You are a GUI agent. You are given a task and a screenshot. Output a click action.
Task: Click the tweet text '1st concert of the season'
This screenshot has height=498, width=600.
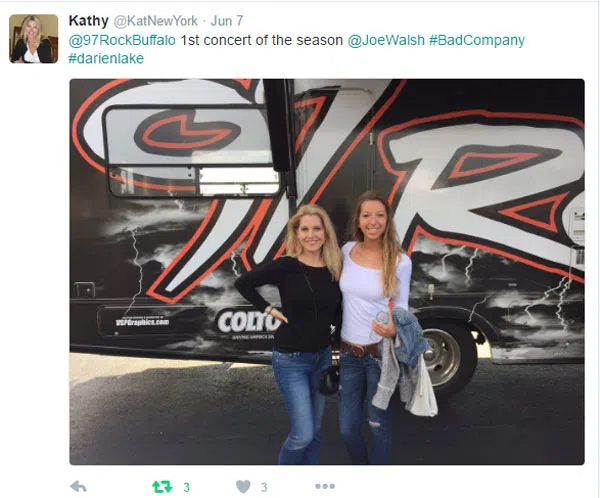click(261, 40)
